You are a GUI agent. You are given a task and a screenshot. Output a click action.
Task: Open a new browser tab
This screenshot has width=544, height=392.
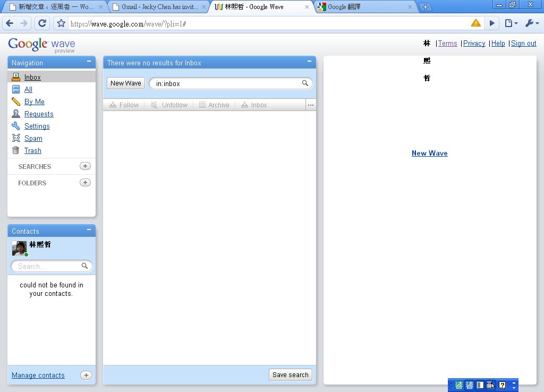pyautogui.click(x=426, y=7)
